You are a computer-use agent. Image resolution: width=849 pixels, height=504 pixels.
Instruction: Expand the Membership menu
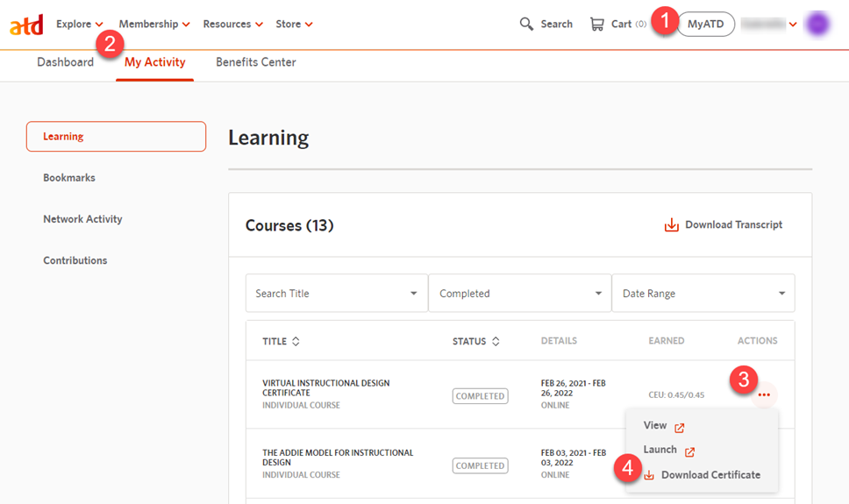[x=153, y=24]
